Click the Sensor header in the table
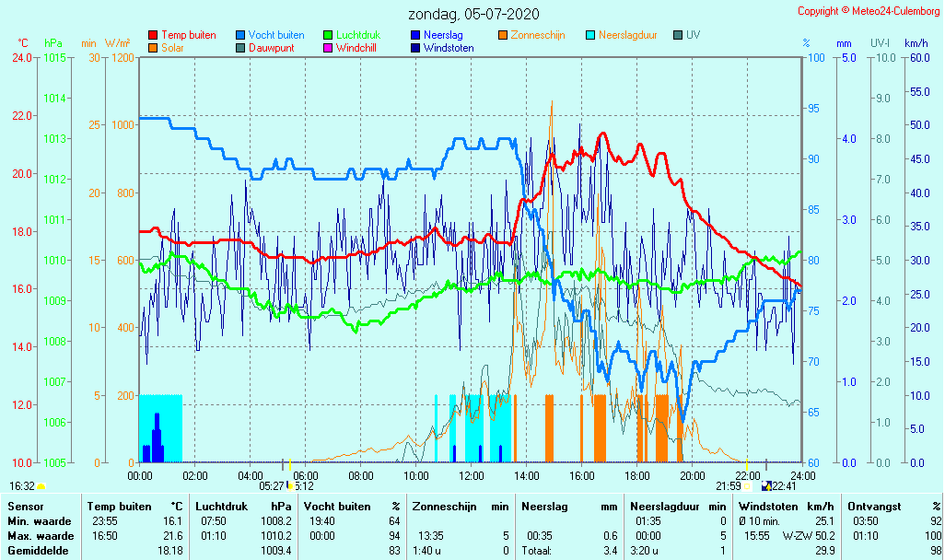The height and width of the screenshot is (560, 945). point(25,507)
